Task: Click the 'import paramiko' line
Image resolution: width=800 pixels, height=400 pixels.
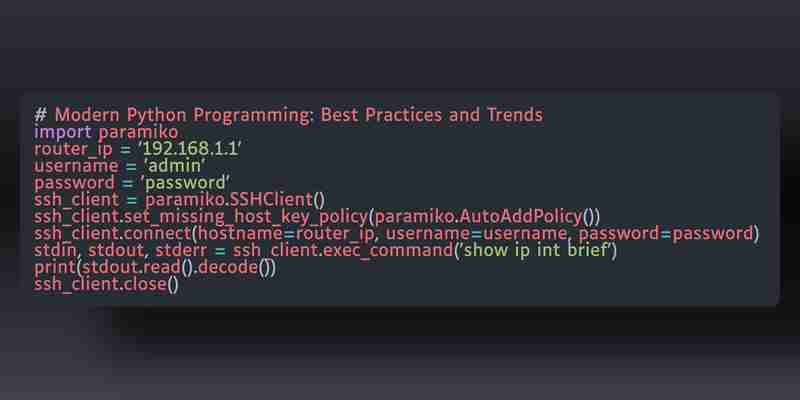Action: [x=106, y=132]
